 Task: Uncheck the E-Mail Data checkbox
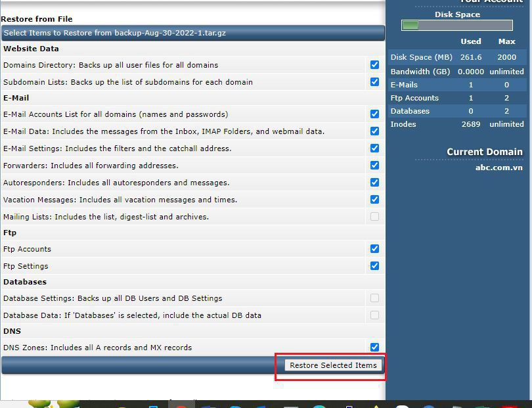pyautogui.click(x=374, y=131)
